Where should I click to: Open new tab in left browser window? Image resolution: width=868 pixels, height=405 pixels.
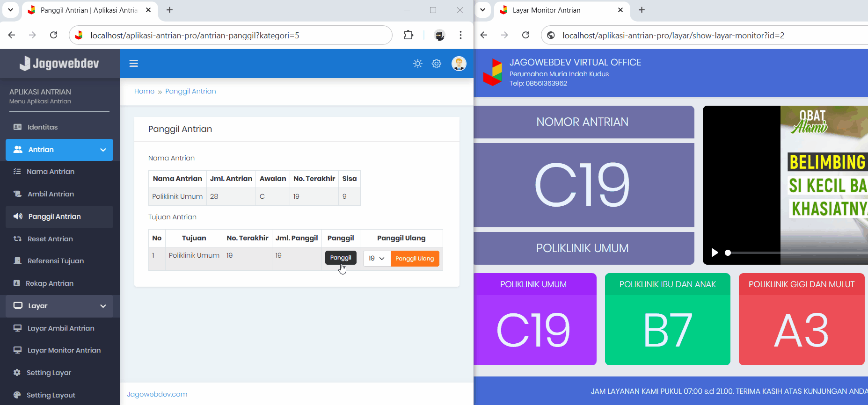170,10
